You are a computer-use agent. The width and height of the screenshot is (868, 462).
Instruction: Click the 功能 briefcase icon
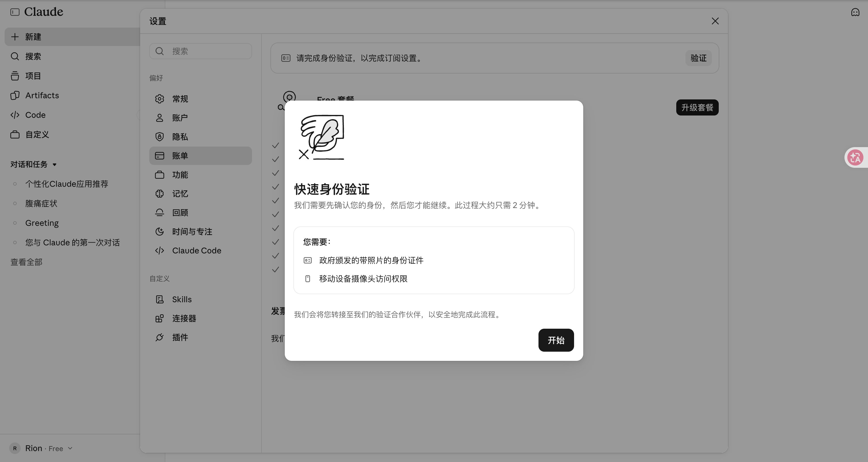pos(159,175)
